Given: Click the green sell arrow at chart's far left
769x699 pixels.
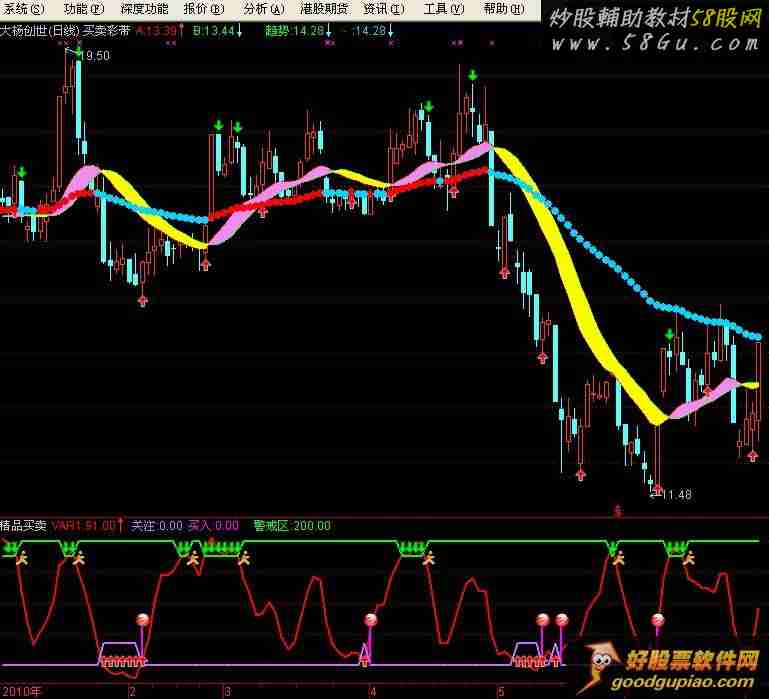Looking at the screenshot, I should tap(21, 173).
